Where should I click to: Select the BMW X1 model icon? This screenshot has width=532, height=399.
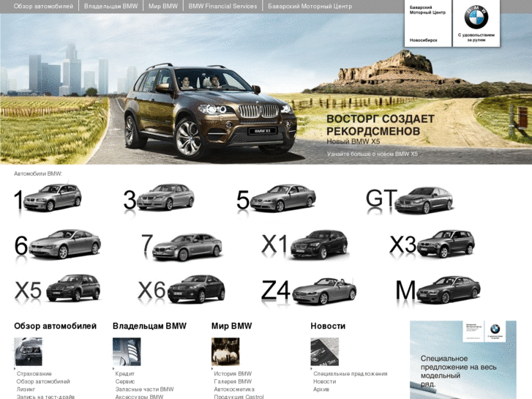(305, 245)
